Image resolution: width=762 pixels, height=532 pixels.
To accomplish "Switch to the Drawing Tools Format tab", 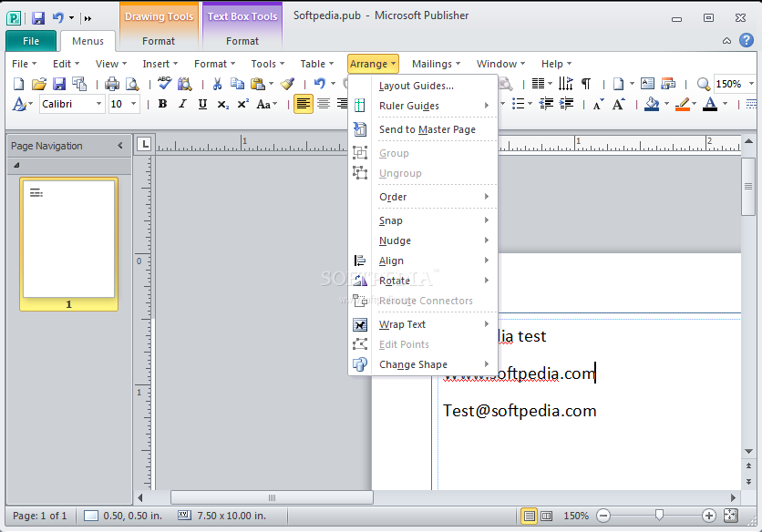I will (159, 41).
